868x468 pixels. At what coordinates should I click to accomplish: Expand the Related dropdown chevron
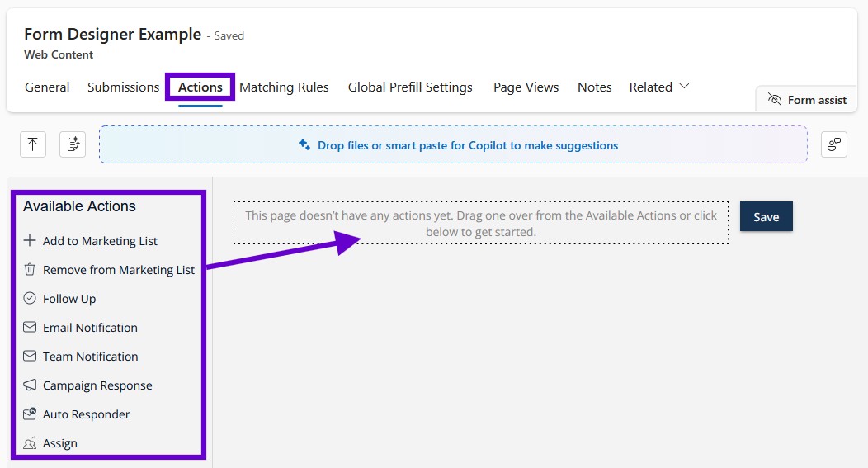[x=684, y=87]
